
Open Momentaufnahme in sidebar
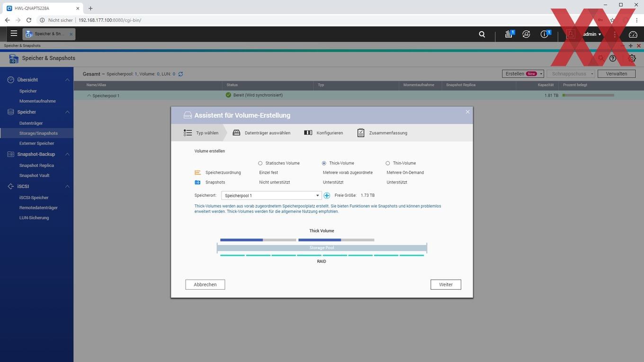(x=37, y=101)
